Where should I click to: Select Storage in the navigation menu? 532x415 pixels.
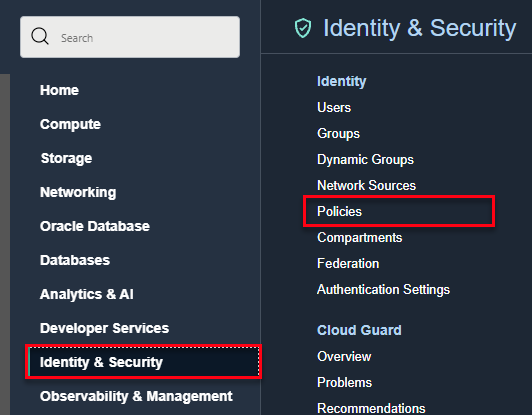point(66,158)
